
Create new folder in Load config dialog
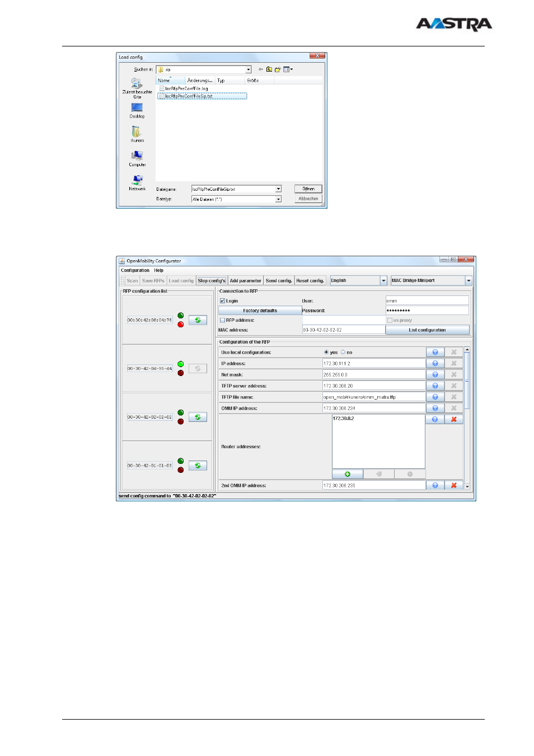coord(277,69)
